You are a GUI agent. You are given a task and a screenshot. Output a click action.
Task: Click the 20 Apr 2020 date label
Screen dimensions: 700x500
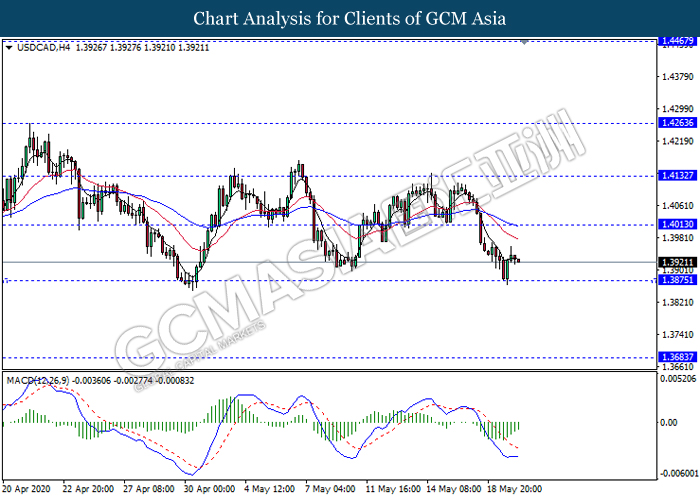26,489
